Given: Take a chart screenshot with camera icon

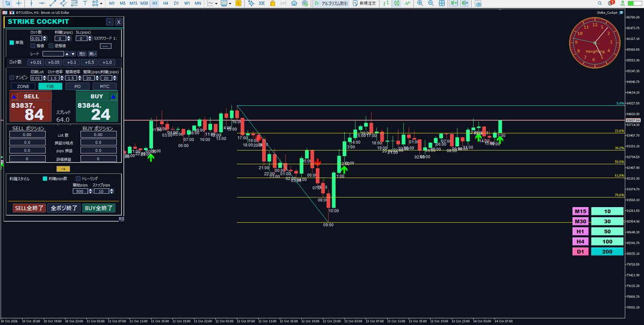Looking at the screenshot, I should click(x=478, y=3).
